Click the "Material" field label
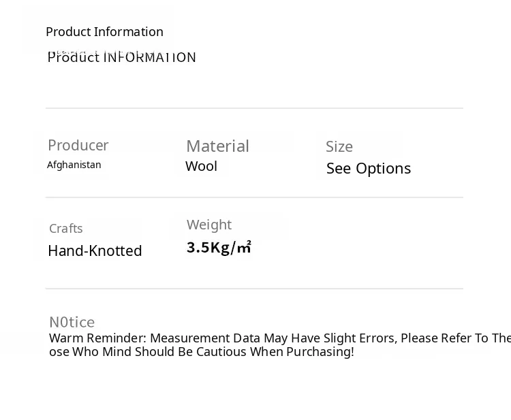The height and width of the screenshot is (420, 511). [217, 146]
